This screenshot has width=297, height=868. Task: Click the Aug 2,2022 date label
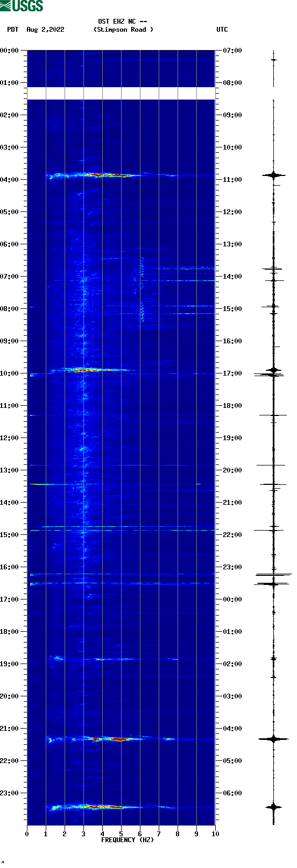click(x=45, y=30)
